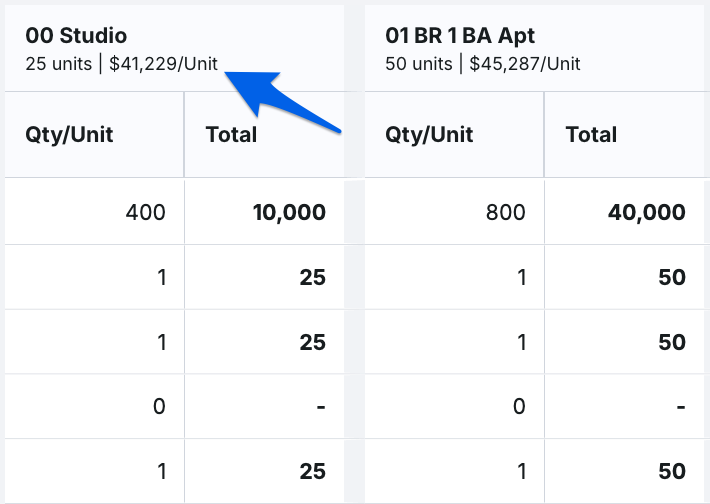Click the Studio quantity cell directly below 400

tap(94, 277)
